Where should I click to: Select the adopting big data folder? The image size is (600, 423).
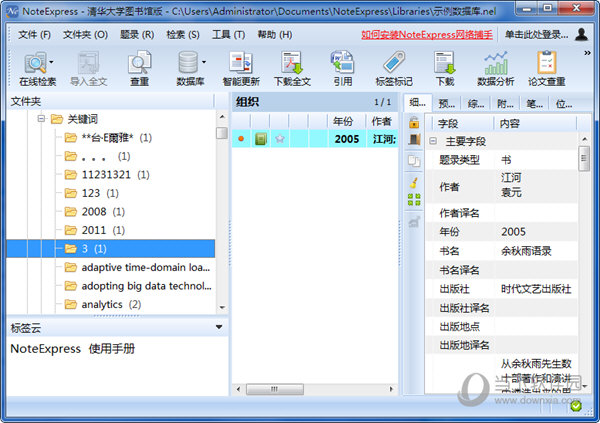[138, 286]
